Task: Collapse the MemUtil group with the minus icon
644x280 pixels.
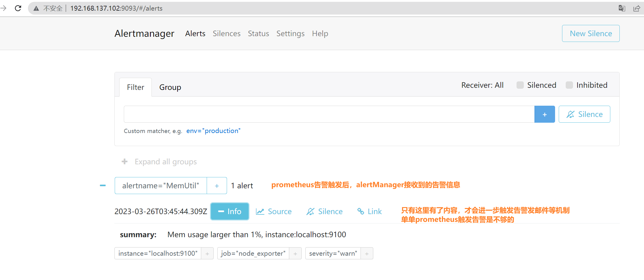Action: (103, 186)
